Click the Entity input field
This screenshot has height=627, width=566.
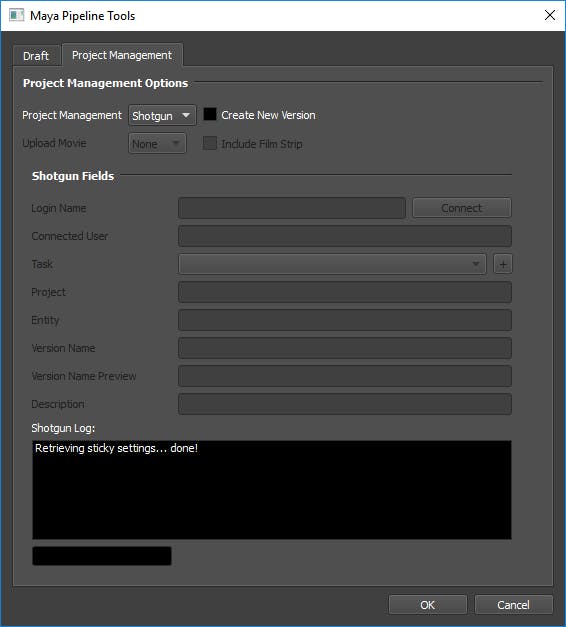point(345,320)
